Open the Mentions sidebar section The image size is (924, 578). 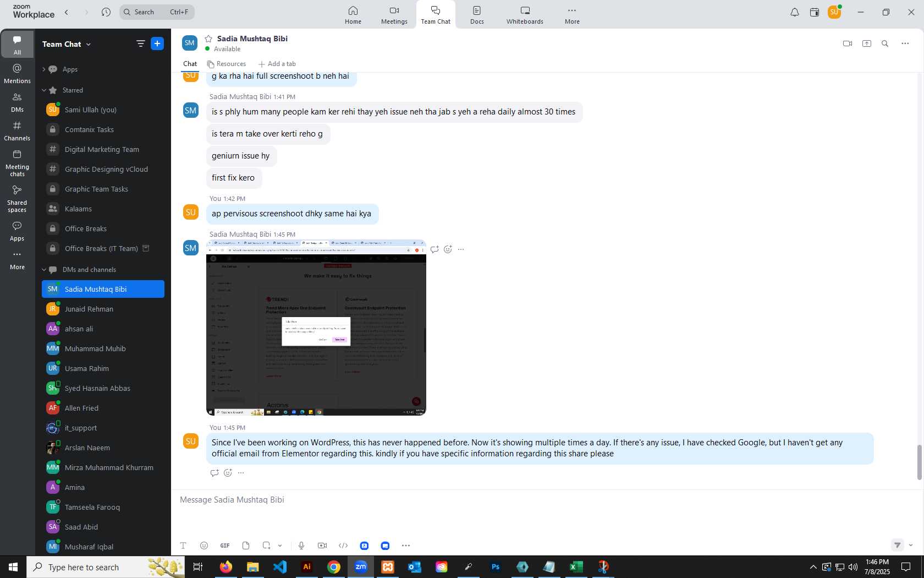pyautogui.click(x=17, y=74)
